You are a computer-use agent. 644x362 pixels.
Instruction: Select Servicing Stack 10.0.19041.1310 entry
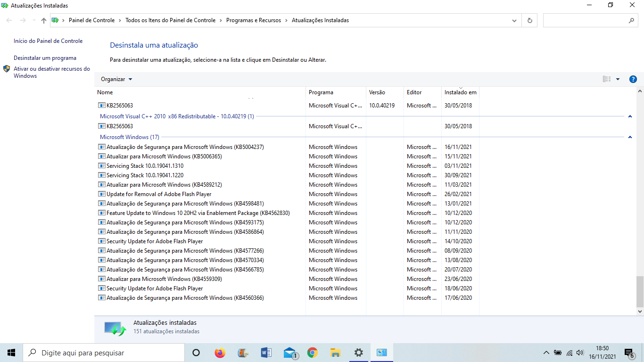pos(145,166)
